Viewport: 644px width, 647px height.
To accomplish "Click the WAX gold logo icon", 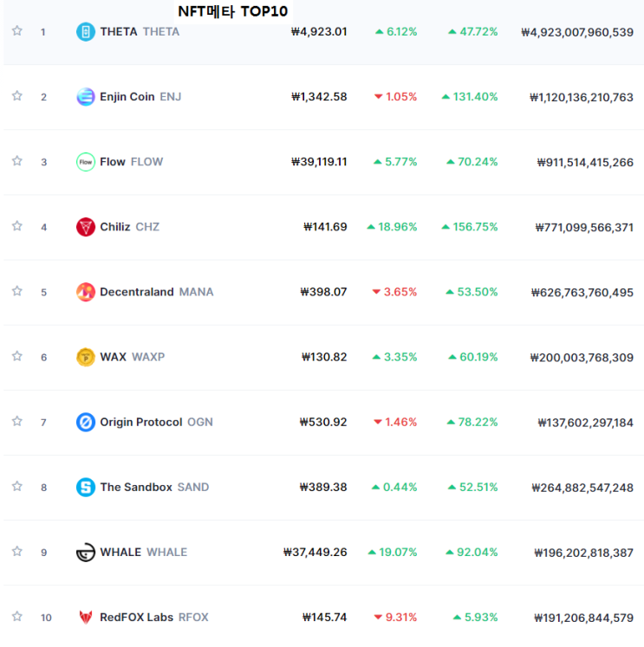I will coord(86,357).
